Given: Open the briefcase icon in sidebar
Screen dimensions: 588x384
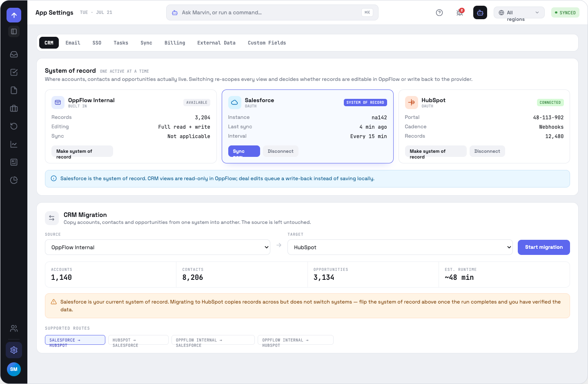Looking at the screenshot, I should pos(14,108).
